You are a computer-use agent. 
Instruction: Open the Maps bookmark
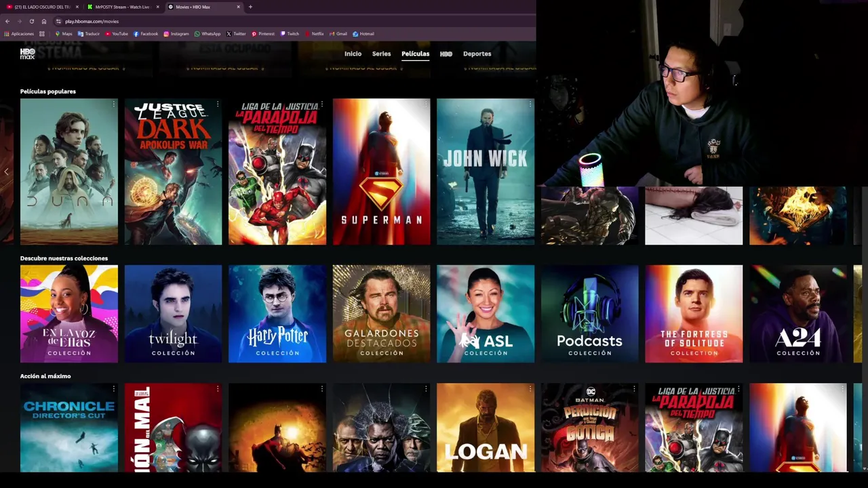pyautogui.click(x=64, y=33)
